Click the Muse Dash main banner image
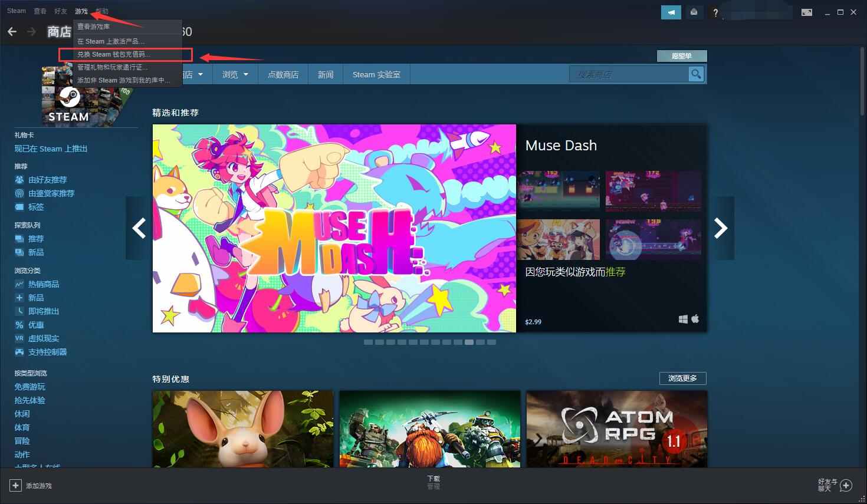Viewport: 867px width, 504px height. click(334, 228)
